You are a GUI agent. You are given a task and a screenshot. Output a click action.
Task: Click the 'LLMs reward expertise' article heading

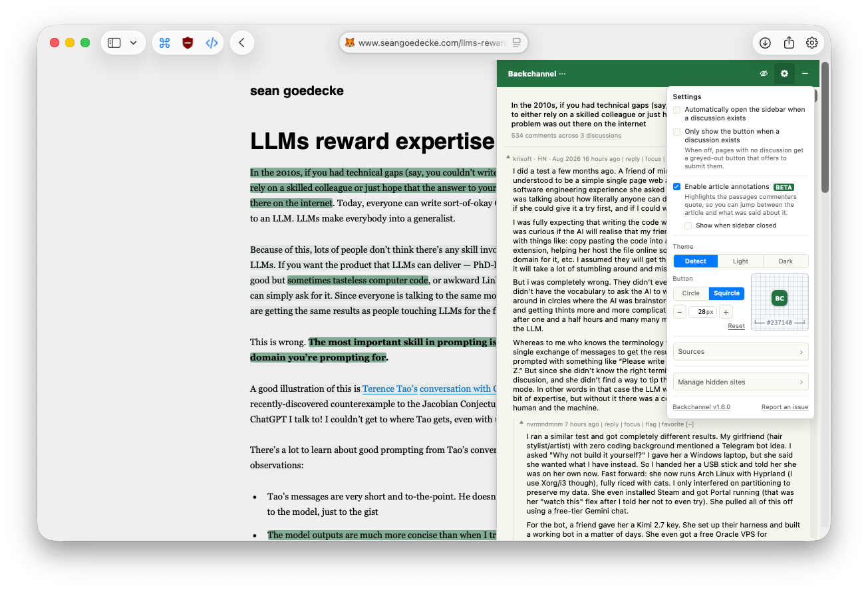pyautogui.click(x=372, y=142)
